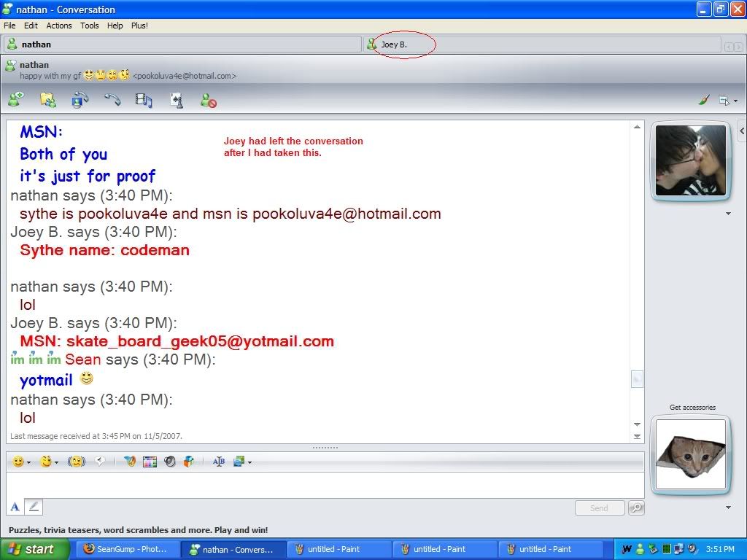Click the Puzzles, trivia teasers ad link
The height and width of the screenshot is (560, 747).
click(x=138, y=530)
